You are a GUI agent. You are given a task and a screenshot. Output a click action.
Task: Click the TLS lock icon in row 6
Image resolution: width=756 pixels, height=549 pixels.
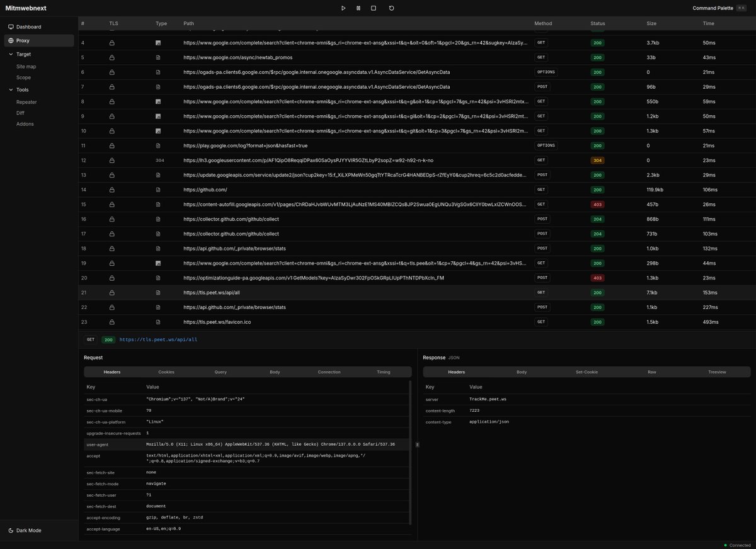coord(112,72)
